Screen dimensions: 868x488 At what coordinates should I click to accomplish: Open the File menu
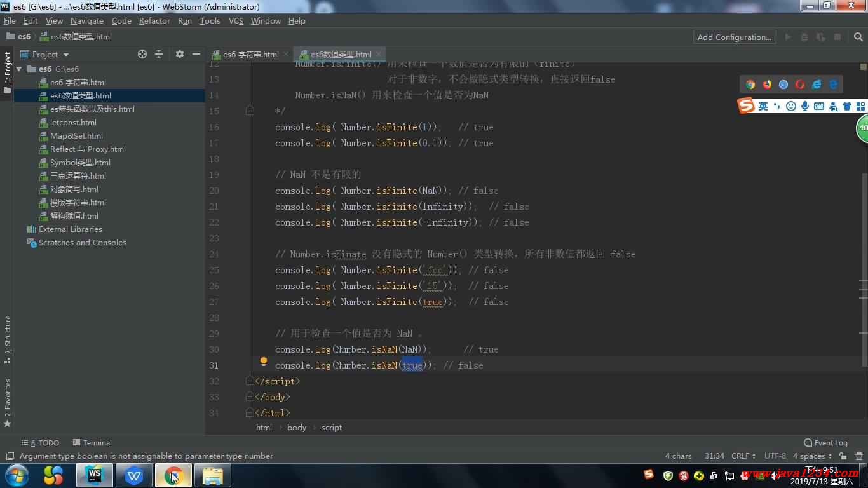10,20
